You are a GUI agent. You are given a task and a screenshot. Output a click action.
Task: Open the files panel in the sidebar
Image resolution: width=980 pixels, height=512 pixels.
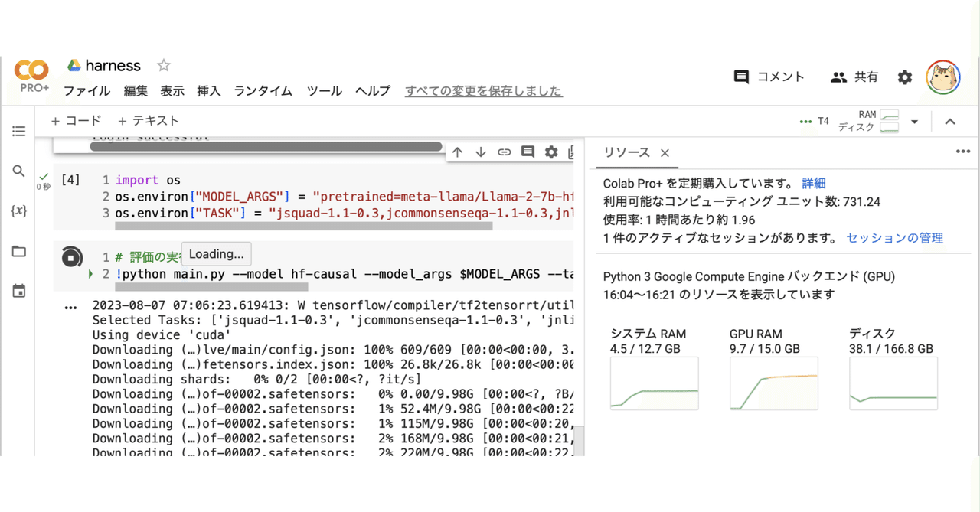pyautogui.click(x=18, y=250)
